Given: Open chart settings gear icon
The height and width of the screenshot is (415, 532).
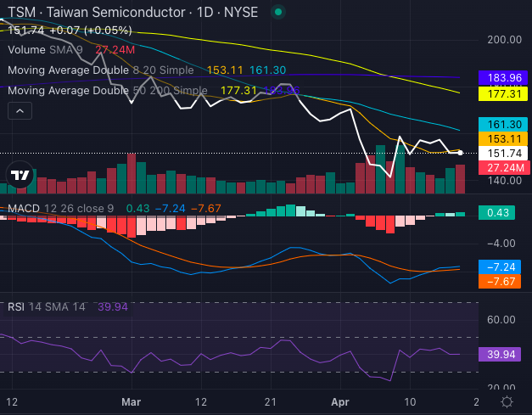Looking at the screenshot, I should coord(507,401).
